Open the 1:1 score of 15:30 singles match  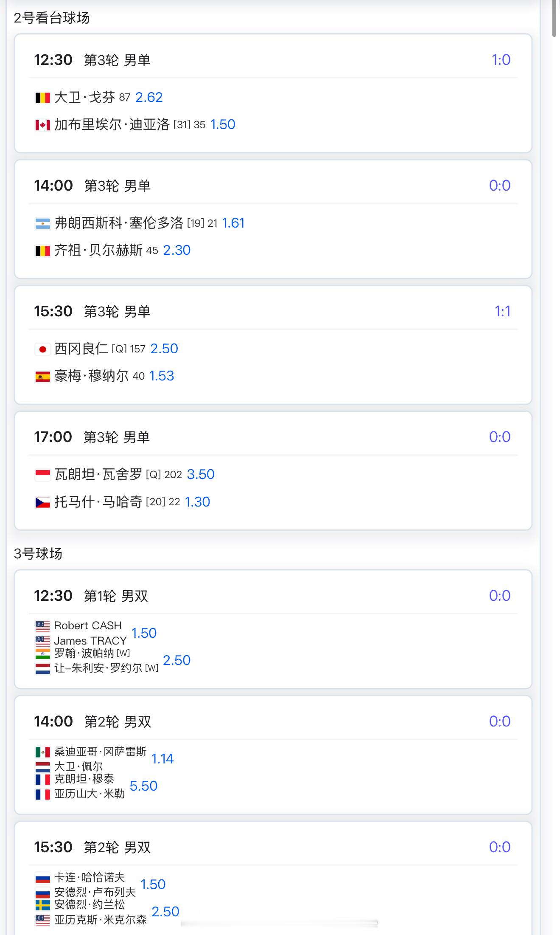[x=502, y=312]
